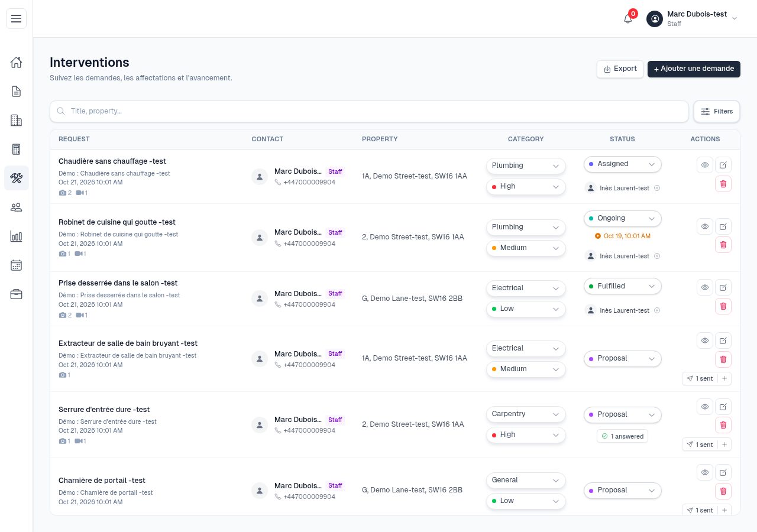Remove Inès Laurent-test from Fulfilled request
Screen dimensions: 757x532
656,310
